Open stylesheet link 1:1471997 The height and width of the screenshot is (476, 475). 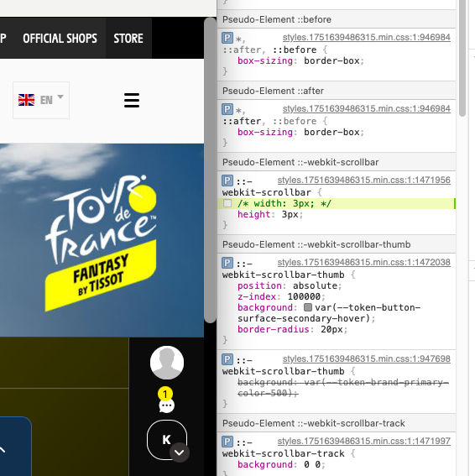click(364, 441)
